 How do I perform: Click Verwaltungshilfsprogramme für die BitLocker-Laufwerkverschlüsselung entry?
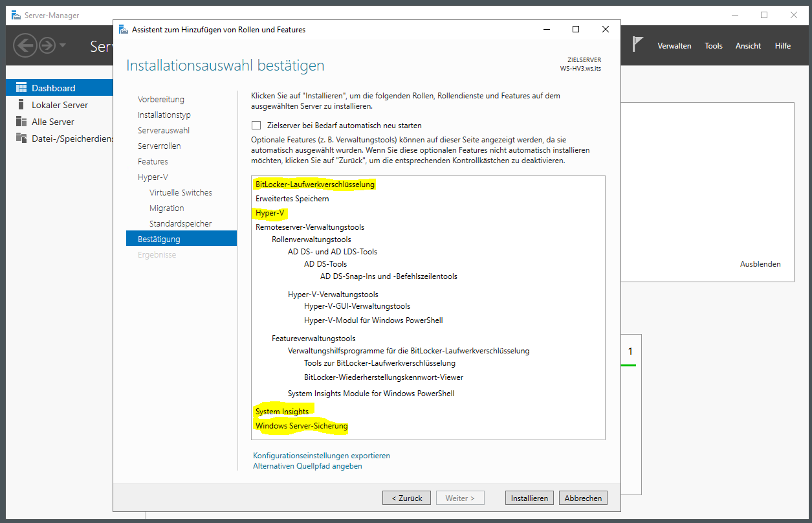pyautogui.click(x=409, y=351)
